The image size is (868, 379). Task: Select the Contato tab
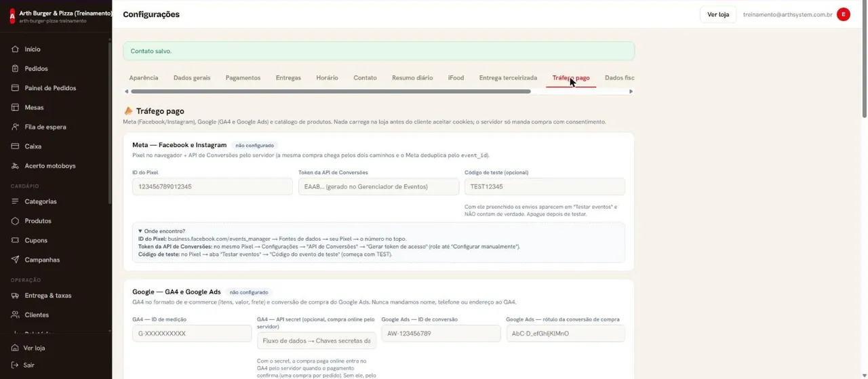pos(365,78)
